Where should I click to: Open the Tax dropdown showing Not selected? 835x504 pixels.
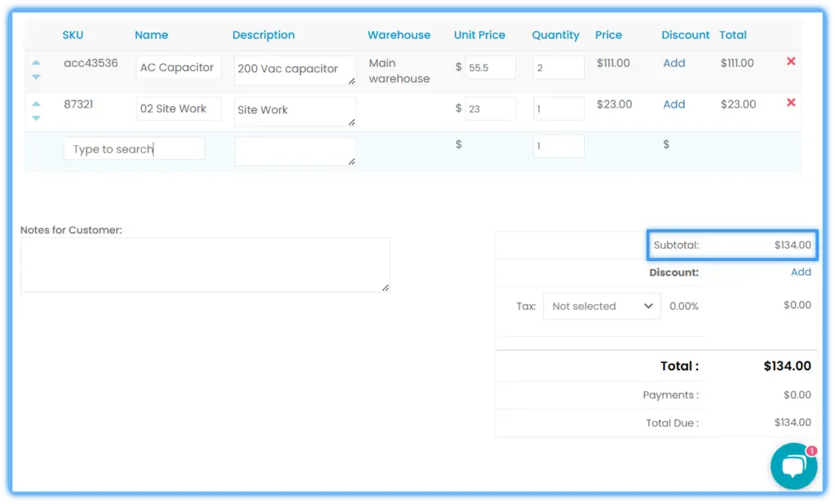pyautogui.click(x=601, y=307)
